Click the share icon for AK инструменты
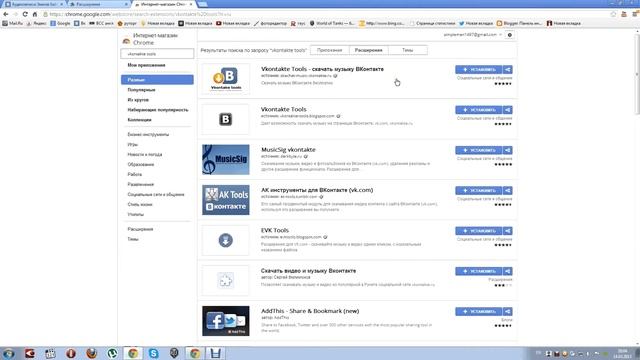The image size is (640, 360). point(507,191)
